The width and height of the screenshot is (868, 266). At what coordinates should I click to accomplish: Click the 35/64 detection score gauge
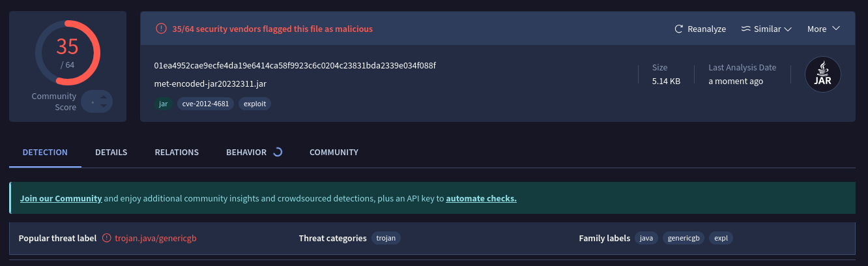pos(67,53)
